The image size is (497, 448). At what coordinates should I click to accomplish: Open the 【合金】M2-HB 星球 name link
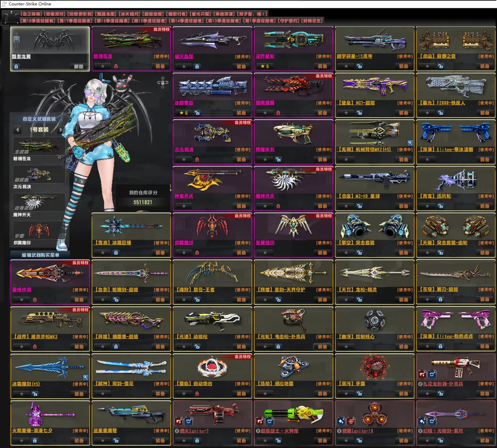point(358,196)
